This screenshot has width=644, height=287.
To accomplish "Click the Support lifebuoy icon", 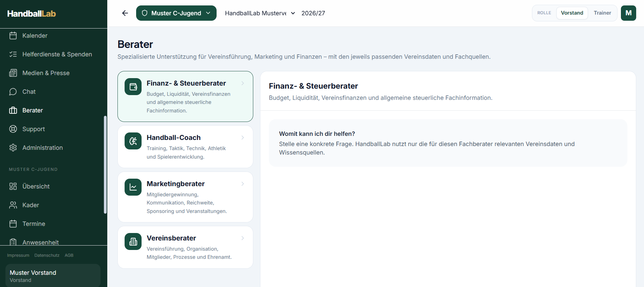I will click(x=13, y=129).
